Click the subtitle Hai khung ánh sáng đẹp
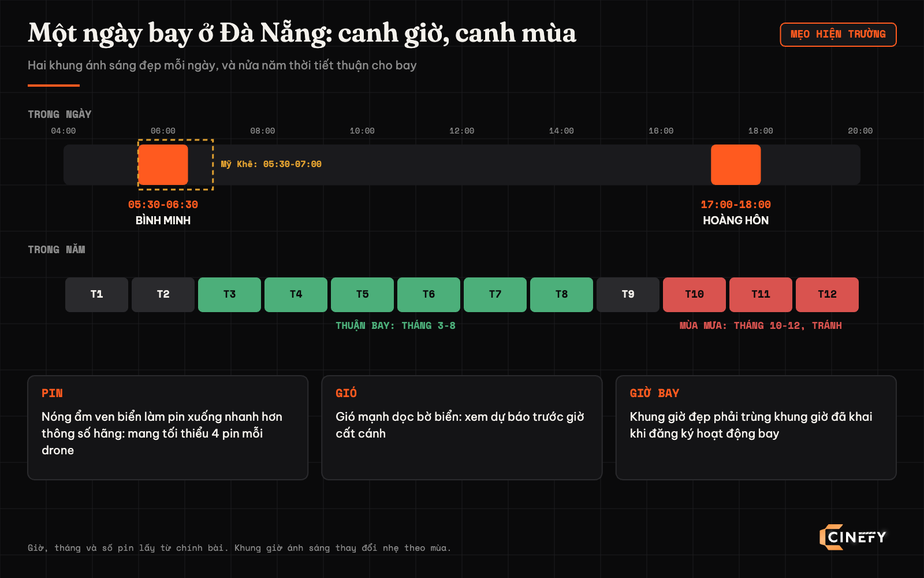The image size is (924, 578). click(222, 65)
